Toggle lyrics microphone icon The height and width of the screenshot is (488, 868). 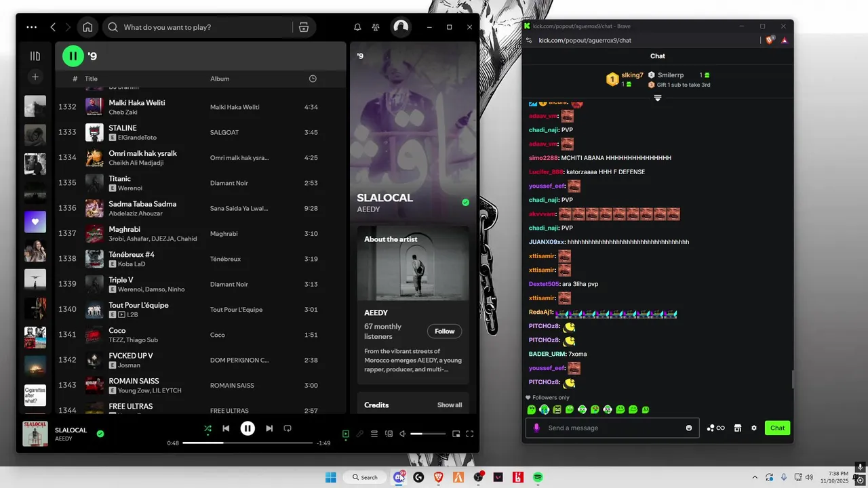360,434
